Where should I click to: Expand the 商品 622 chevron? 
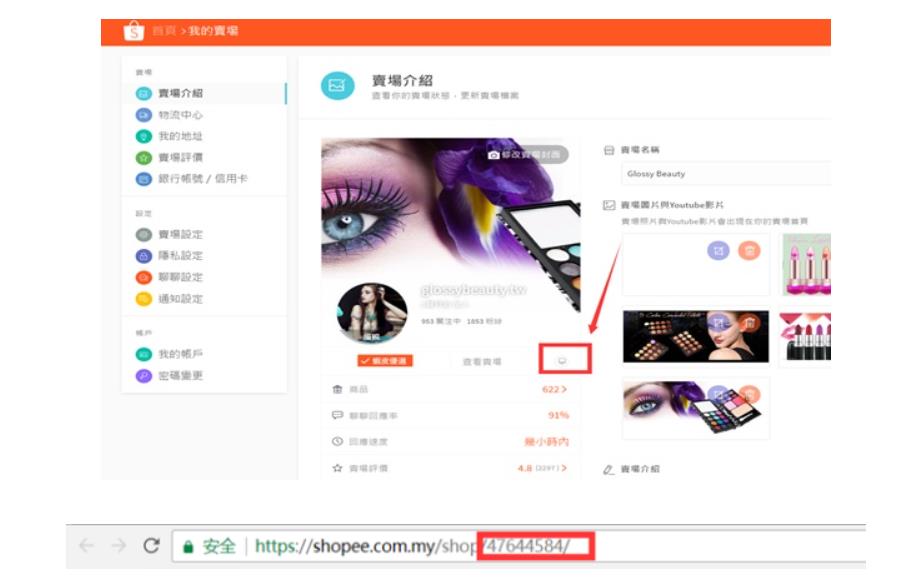pos(564,389)
